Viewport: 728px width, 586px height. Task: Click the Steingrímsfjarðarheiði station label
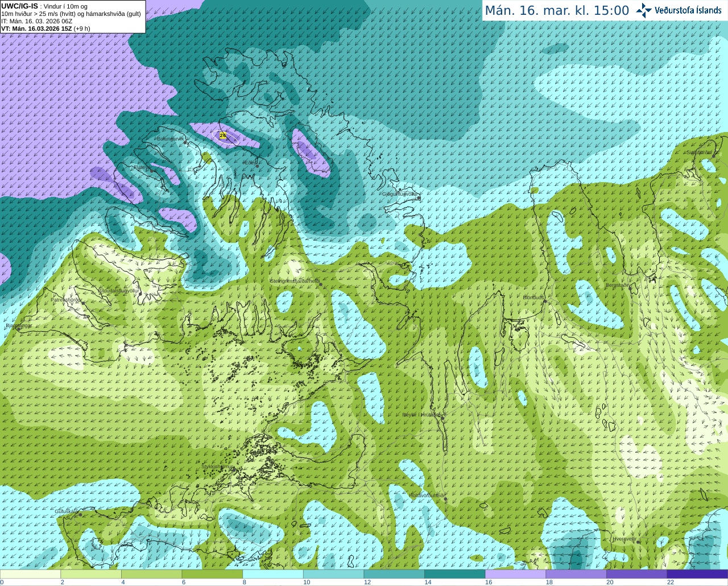pos(294,281)
